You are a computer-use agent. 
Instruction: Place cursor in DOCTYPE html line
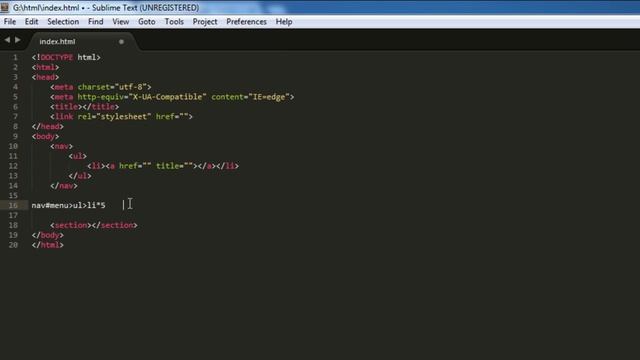66,57
